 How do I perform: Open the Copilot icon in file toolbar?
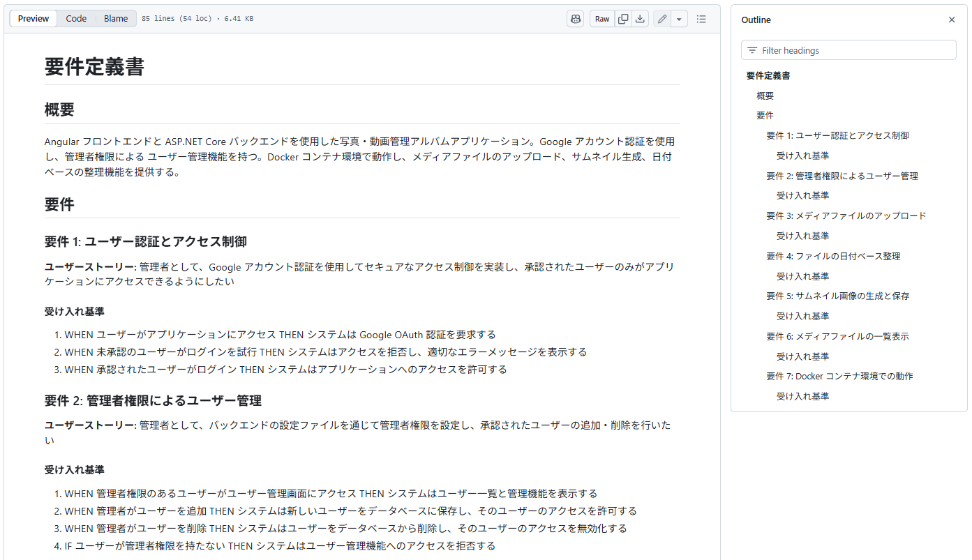pyautogui.click(x=575, y=19)
